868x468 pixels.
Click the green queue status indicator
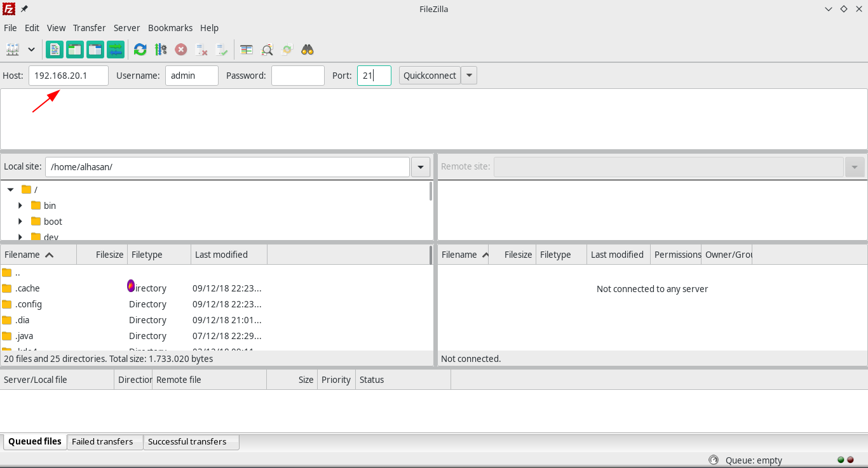coord(840,459)
